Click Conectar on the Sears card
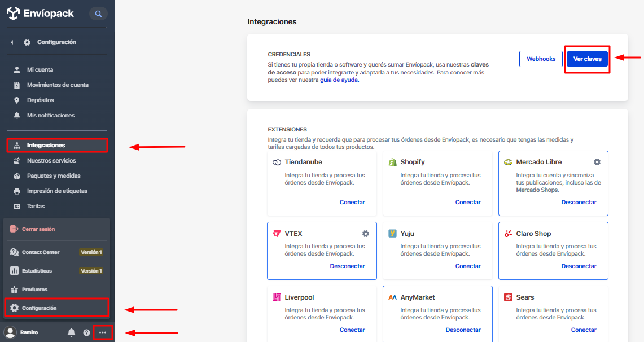The width and height of the screenshot is (644, 342). (584, 330)
